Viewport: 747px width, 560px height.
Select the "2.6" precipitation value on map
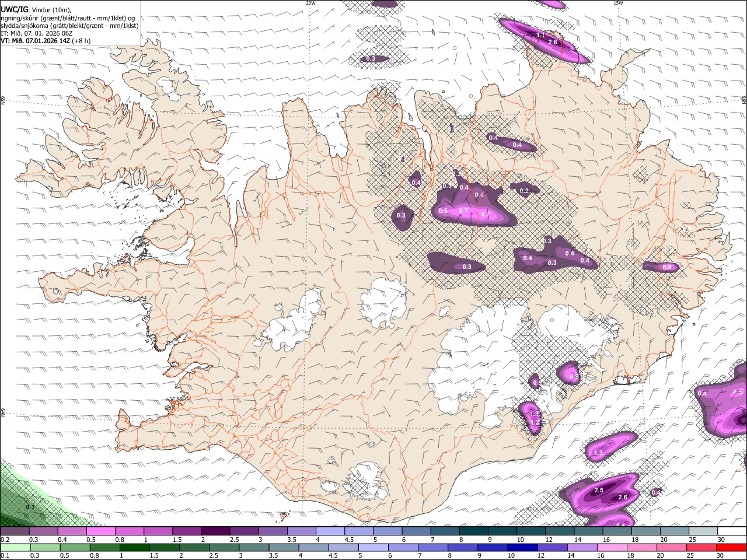[x=623, y=498]
